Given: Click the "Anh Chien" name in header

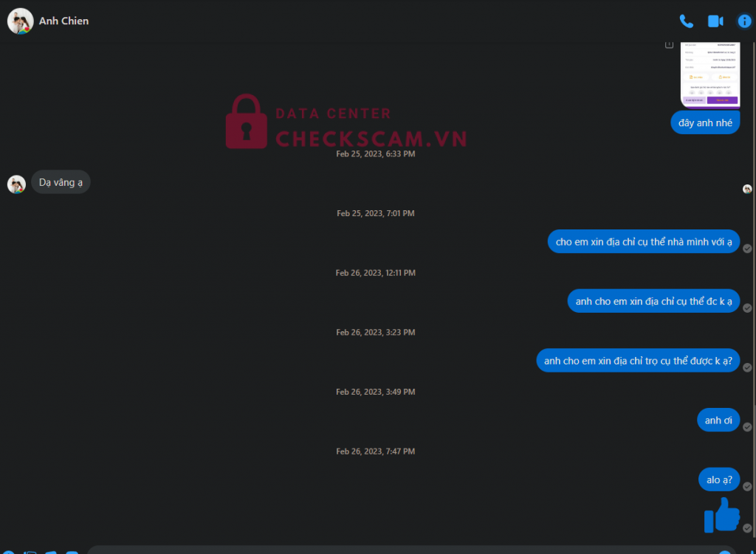Looking at the screenshot, I should pos(63,21).
